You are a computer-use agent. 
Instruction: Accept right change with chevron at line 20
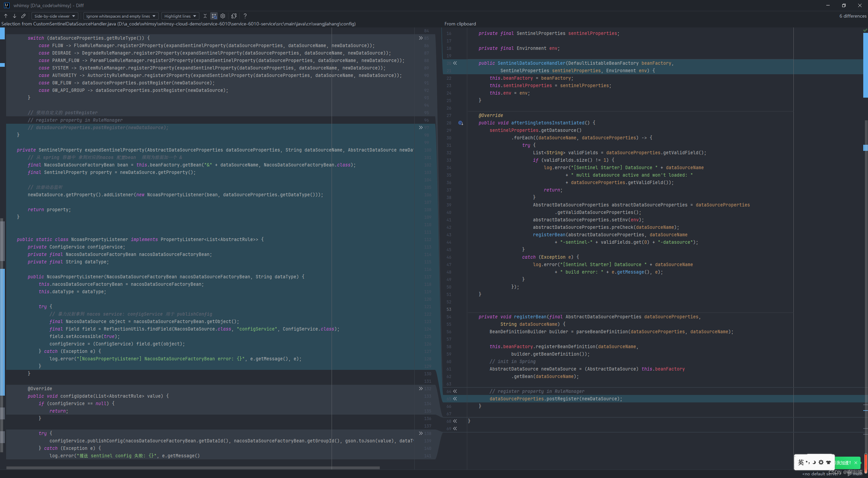455,63
